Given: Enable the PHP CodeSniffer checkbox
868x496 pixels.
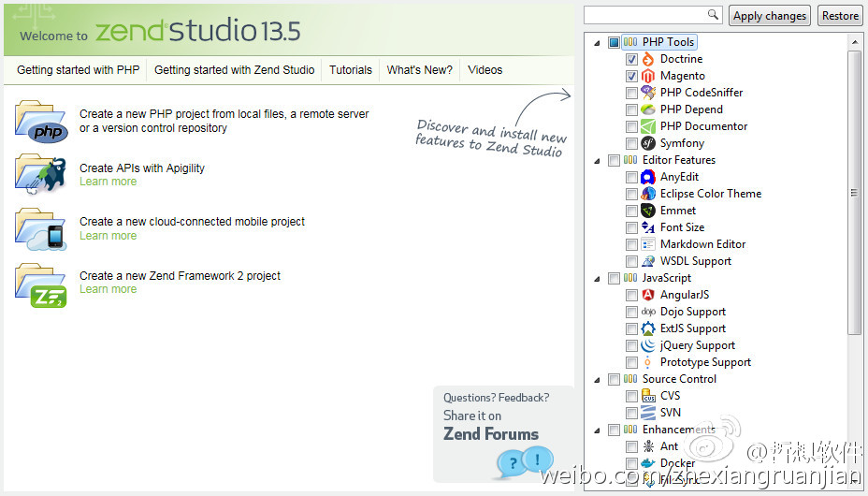Looking at the screenshot, I should point(631,93).
